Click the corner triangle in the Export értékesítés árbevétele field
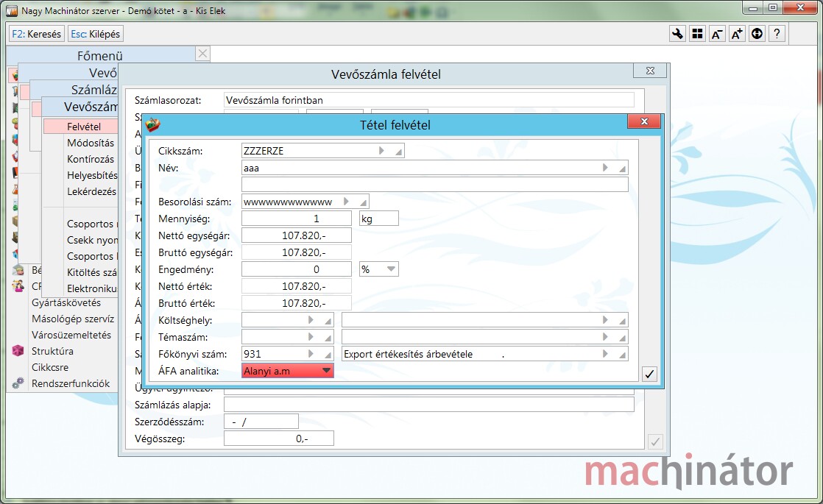 pyautogui.click(x=623, y=355)
